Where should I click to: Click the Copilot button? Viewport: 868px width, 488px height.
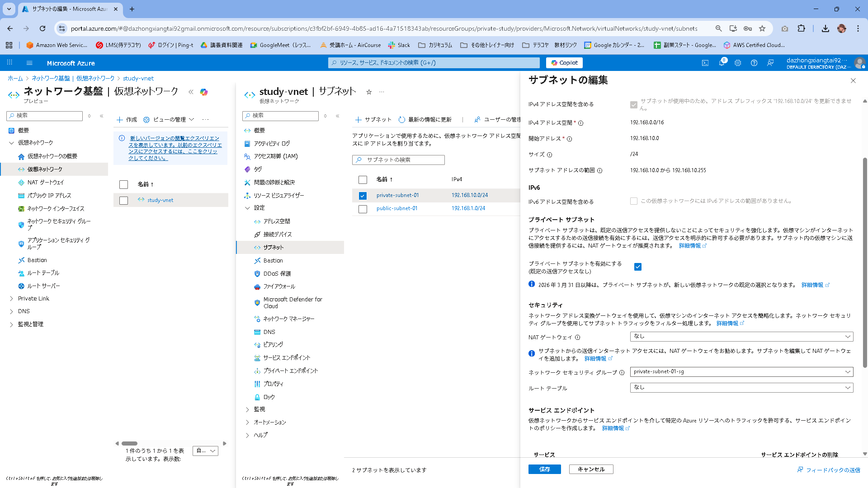point(564,63)
